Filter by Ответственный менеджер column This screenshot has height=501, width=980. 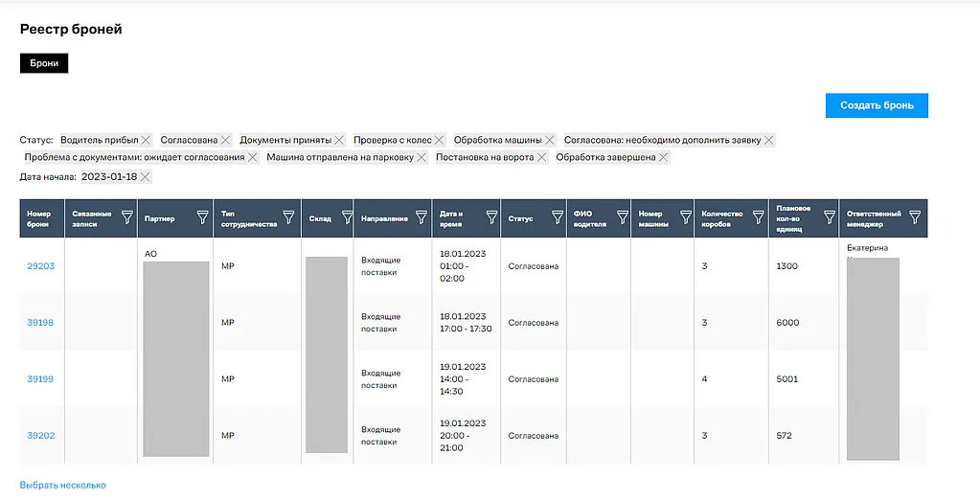click(x=917, y=218)
